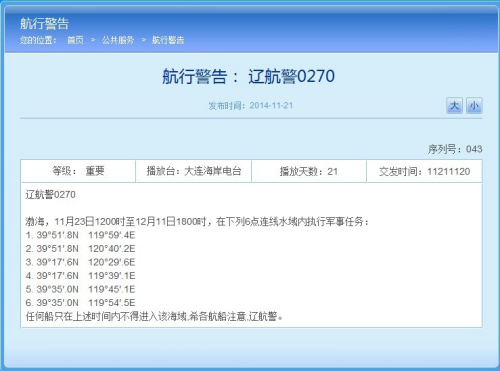Click the sentence starting with 渤海，11月23日
Image resolution: width=500 pixels, height=371 pixels.
point(197,221)
